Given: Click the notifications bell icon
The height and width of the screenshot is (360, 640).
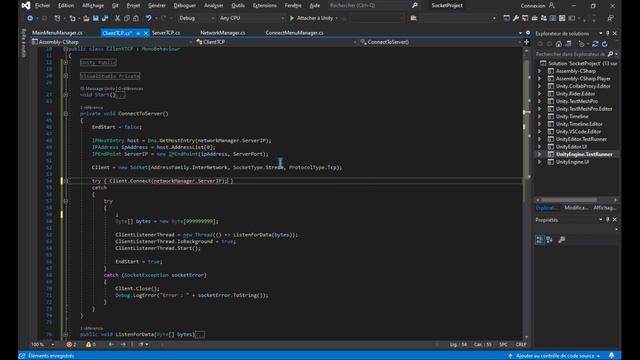Looking at the screenshot, I should [x=611, y=356].
